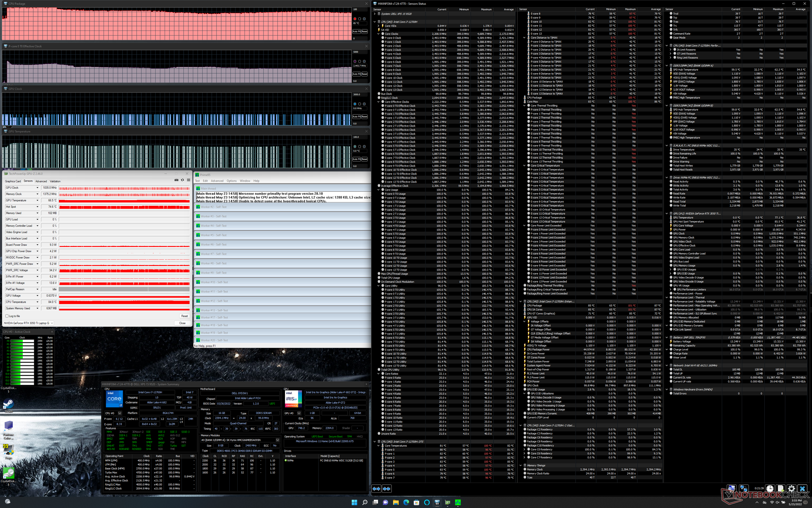This screenshot has height=508, width=812.
Task: Click the GPU-Z refresh icon
Action: click(x=183, y=180)
